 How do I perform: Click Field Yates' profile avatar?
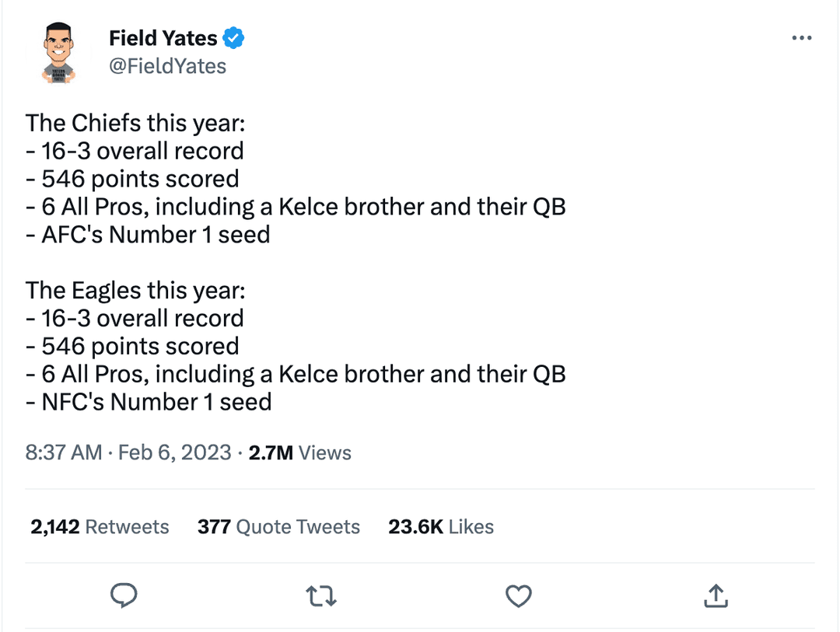coord(58,51)
